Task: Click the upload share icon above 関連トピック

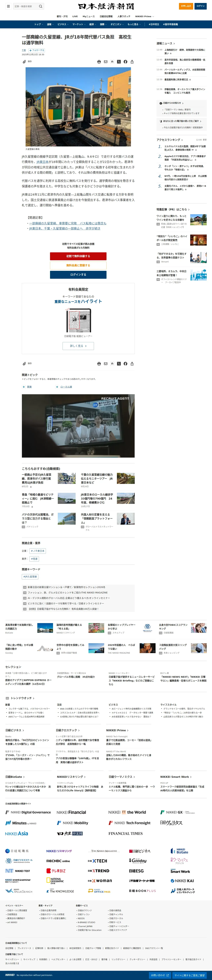Action: pyautogui.click(x=132, y=363)
